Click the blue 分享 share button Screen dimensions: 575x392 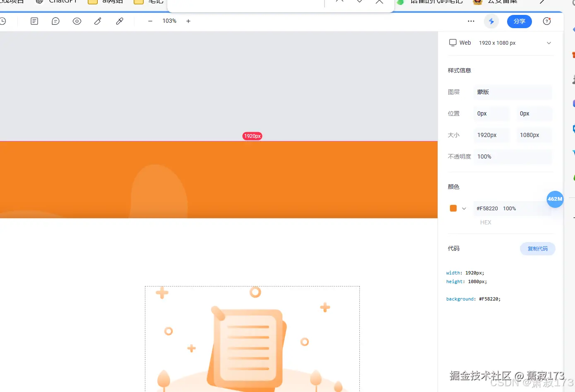(519, 21)
